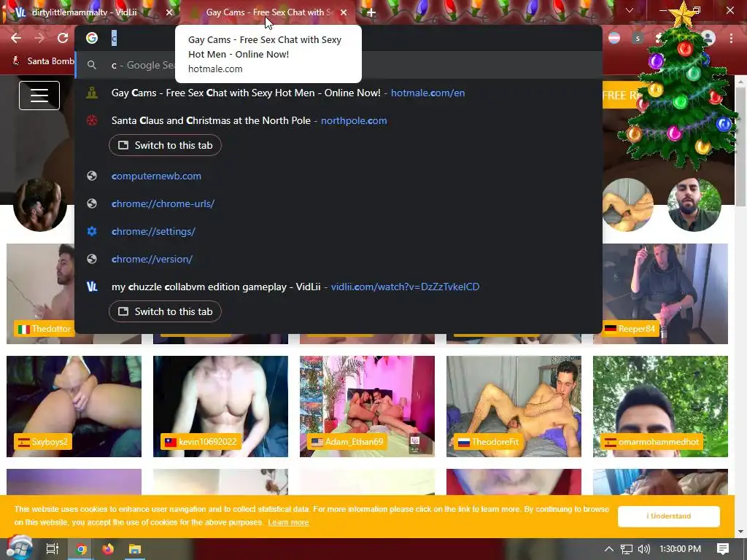Reload the page with the refresh icon
Viewport: 747px width, 560px height.
point(63,38)
